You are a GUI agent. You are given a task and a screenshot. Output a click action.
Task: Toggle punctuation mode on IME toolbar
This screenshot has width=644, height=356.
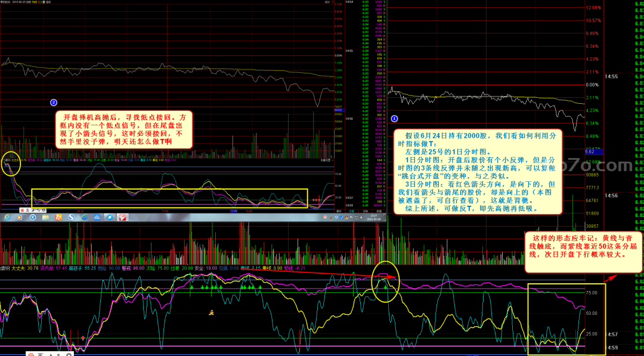click(x=38, y=210)
